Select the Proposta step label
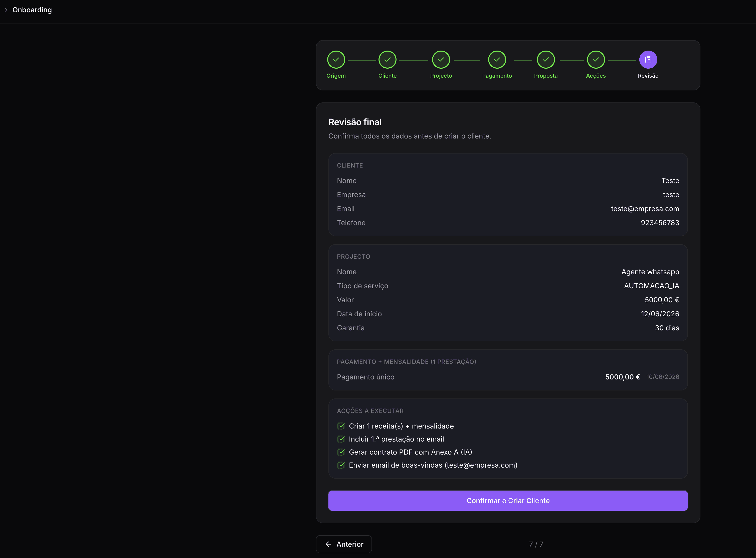 546,76
